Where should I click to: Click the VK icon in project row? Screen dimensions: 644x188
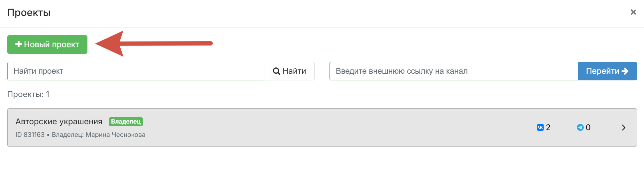[540, 128]
